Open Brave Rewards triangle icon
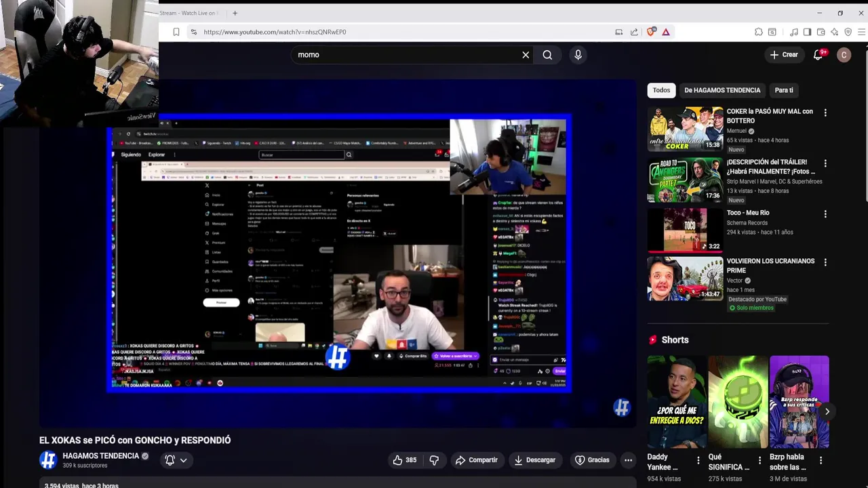The image size is (868, 488). click(666, 32)
